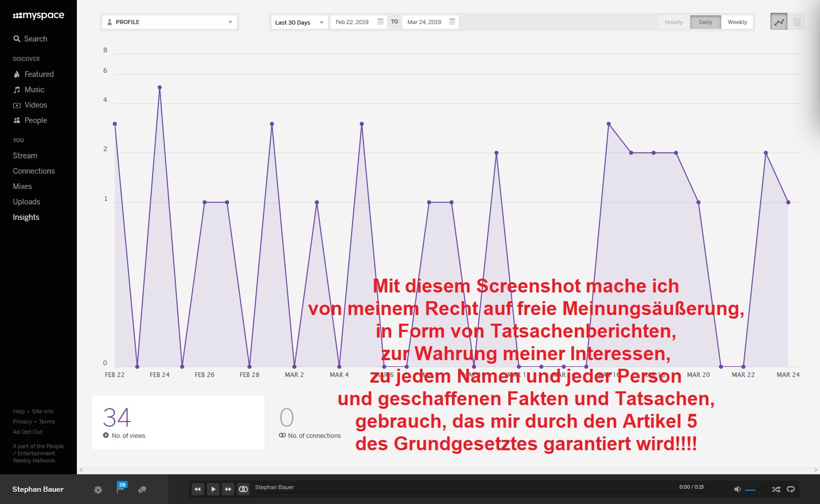Switch to the list view

tap(796, 22)
